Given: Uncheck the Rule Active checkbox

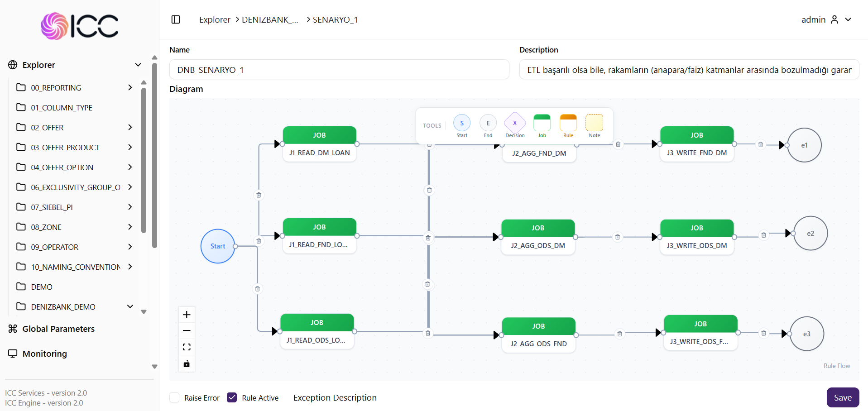Looking at the screenshot, I should click(232, 397).
